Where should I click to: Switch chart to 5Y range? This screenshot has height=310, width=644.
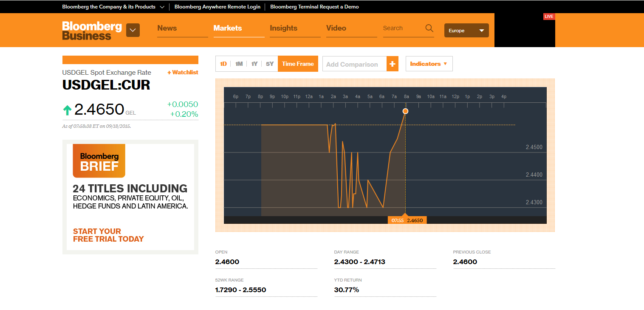point(270,64)
